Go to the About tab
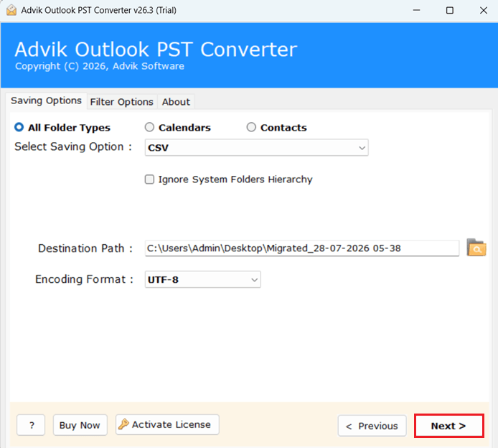The width and height of the screenshot is (498, 448). pyautogui.click(x=176, y=102)
